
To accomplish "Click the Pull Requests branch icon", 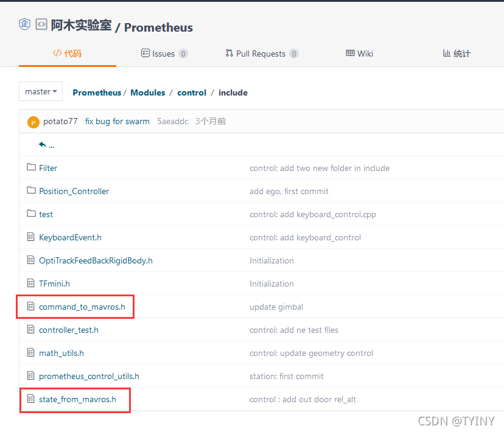I will [229, 53].
